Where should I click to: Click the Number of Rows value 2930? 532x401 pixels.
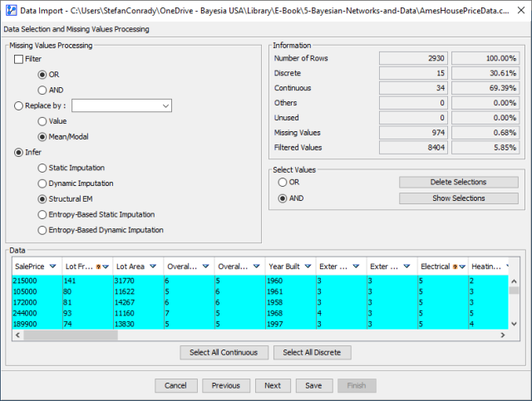click(x=414, y=58)
